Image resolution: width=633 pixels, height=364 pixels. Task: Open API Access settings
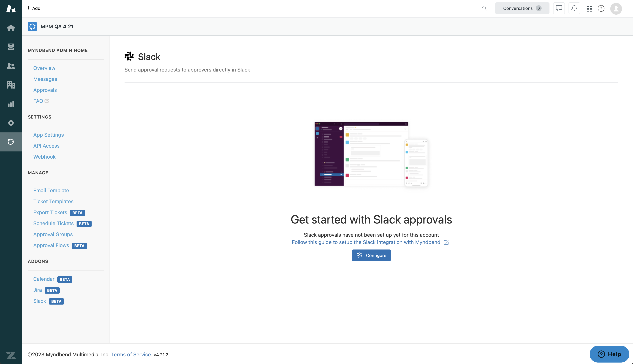coord(46,146)
